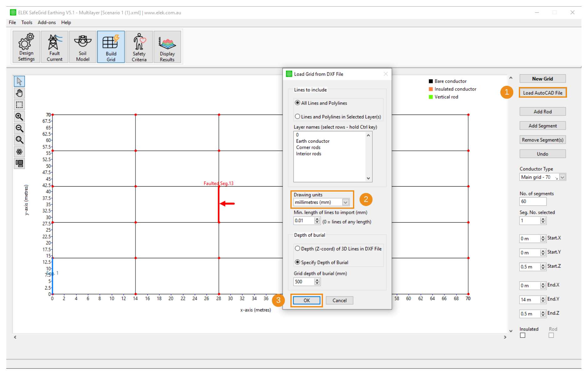Select the pointer selection tool

[19, 81]
